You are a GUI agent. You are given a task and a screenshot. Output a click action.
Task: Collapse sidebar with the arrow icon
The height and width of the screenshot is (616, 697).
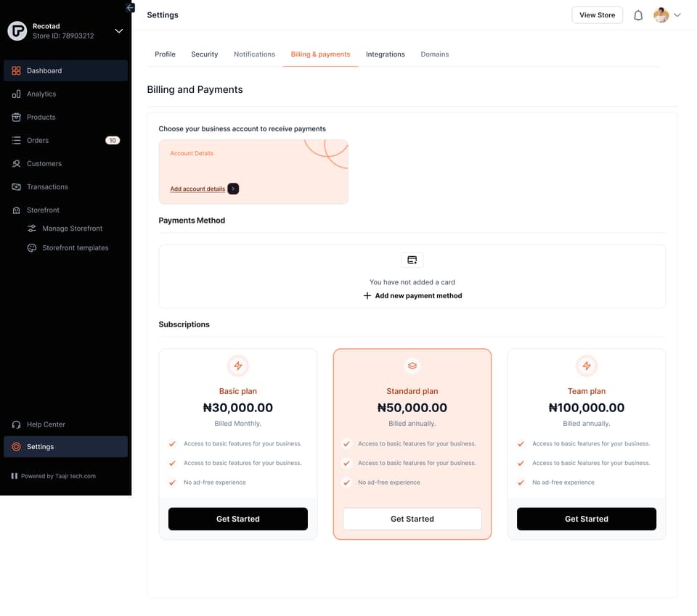pyautogui.click(x=130, y=7)
